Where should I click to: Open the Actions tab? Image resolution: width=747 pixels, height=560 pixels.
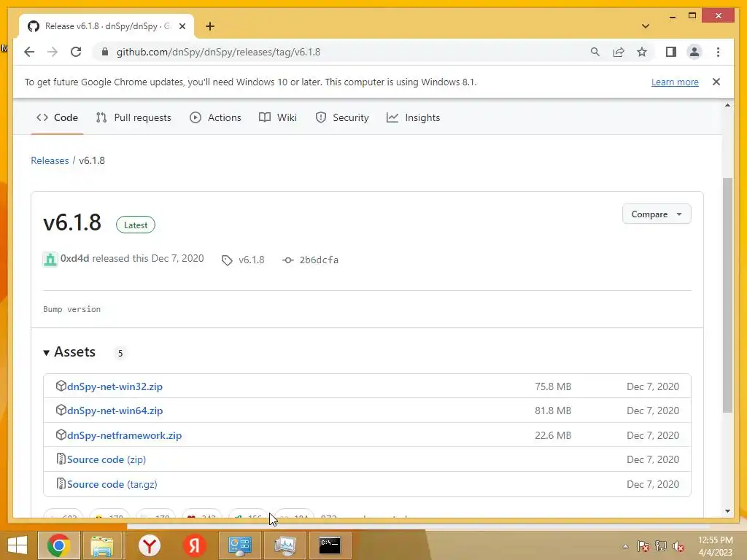click(215, 117)
